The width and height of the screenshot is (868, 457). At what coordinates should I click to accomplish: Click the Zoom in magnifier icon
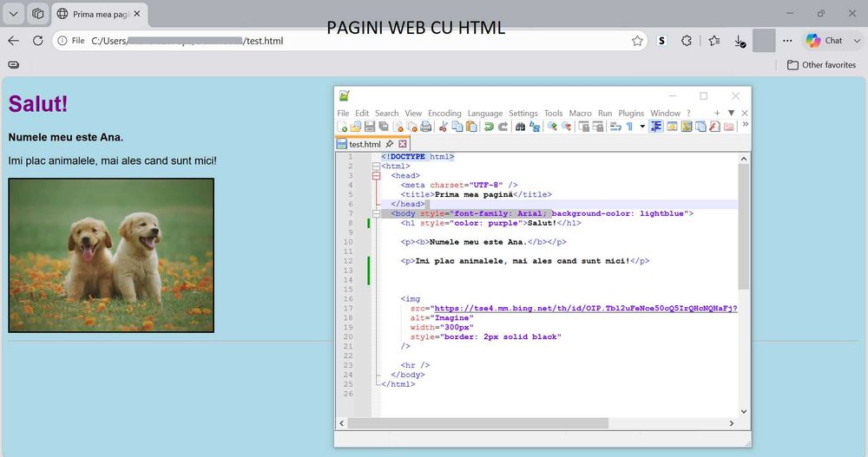pos(552,127)
